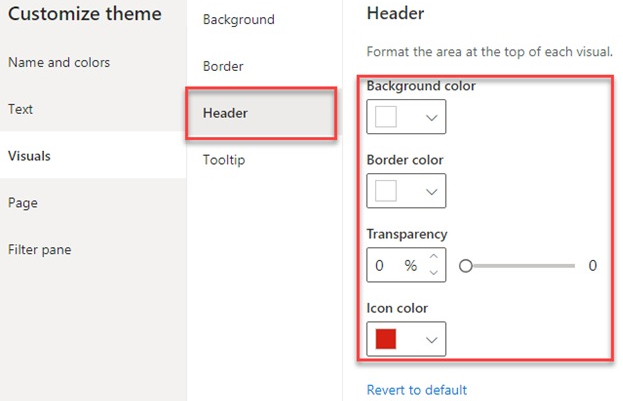Choose the Header visual option
This screenshot has width=623, height=401.
point(225,113)
